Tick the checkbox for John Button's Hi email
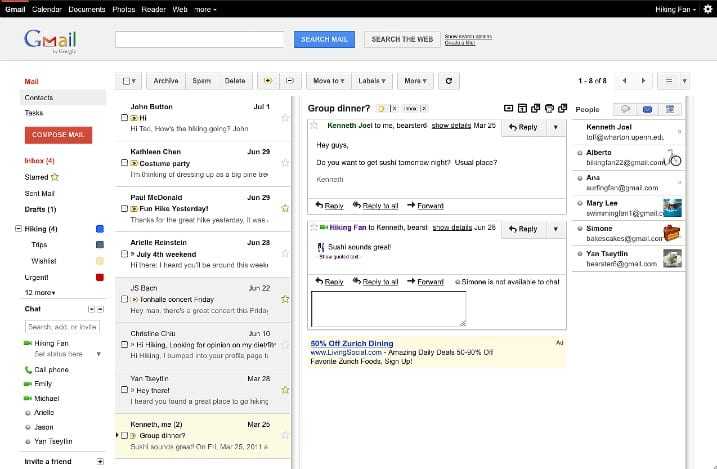This screenshot has height=469, width=717. pos(124,118)
